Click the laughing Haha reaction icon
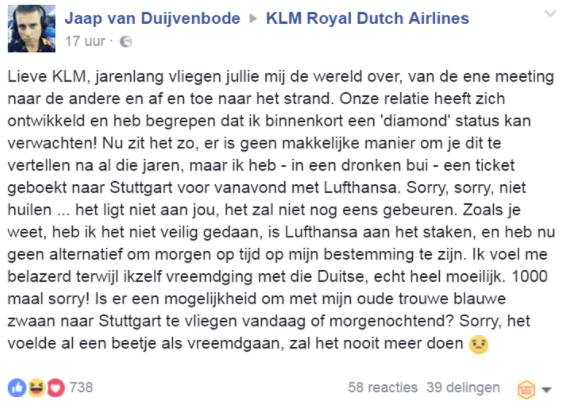565x416 pixels. click(x=37, y=388)
